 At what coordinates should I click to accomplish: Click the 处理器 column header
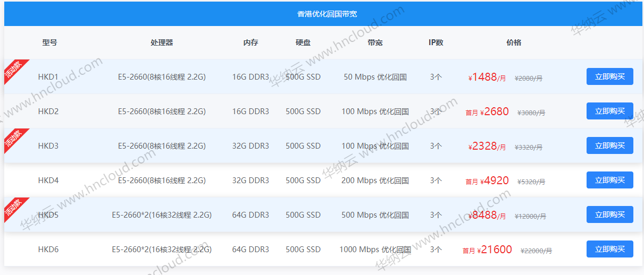162,42
